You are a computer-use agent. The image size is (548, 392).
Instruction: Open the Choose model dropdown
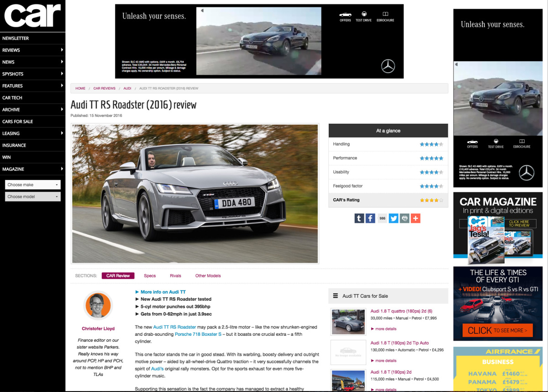[32, 196]
